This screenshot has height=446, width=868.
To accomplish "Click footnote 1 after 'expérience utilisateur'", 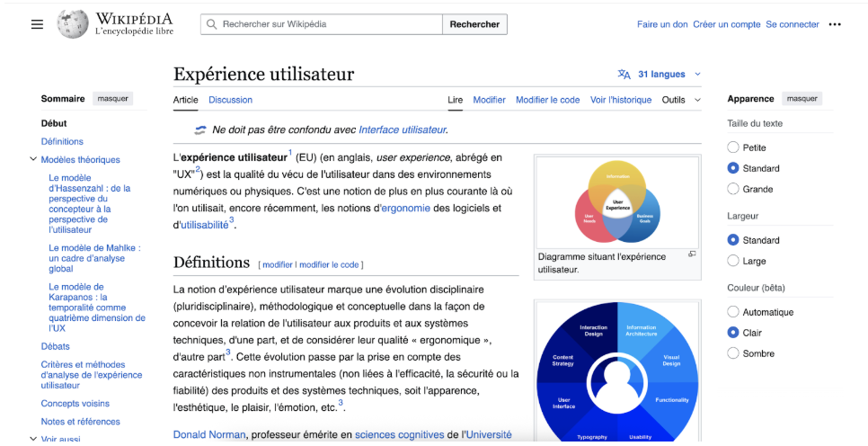I will pyautogui.click(x=290, y=153).
